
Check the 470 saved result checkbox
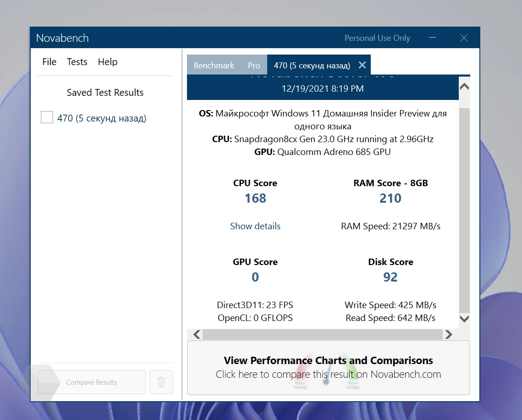(x=47, y=118)
